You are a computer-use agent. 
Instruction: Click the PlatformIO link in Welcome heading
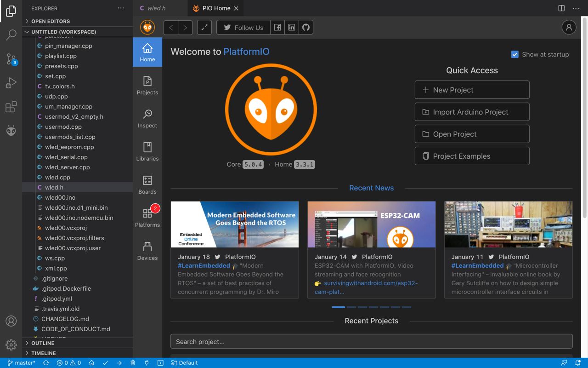pyautogui.click(x=246, y=52)
